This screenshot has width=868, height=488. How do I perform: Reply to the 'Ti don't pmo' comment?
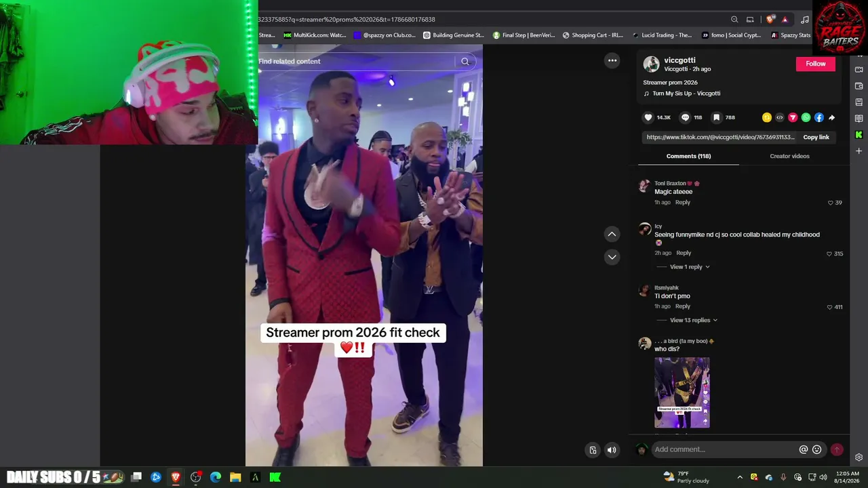point(682,306)
